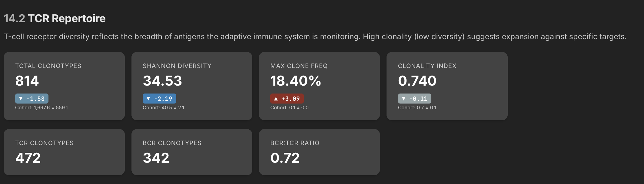The height and width of the screenshot is (184, 644).
Task: Click the T-cell receptor diversity description text
Action: [x=315, y=37]
